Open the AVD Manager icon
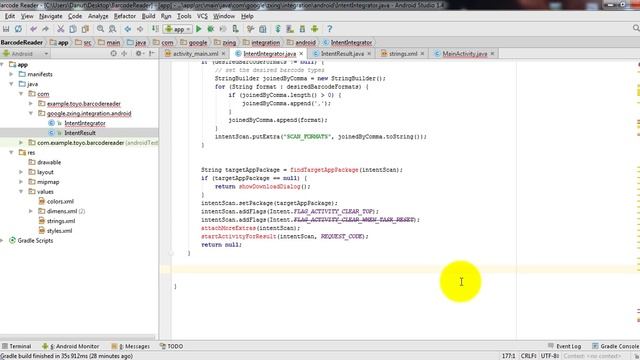This screenshot has height=360, width=640. point(290,29)
